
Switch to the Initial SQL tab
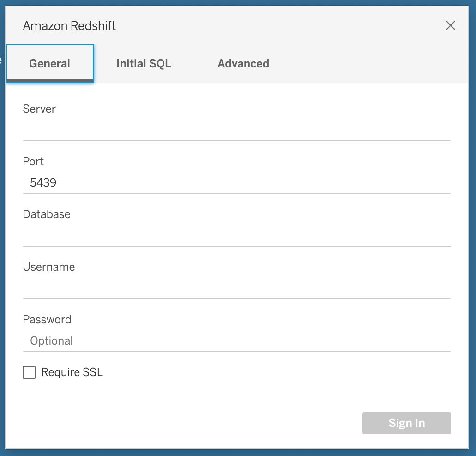click(144, 63)
